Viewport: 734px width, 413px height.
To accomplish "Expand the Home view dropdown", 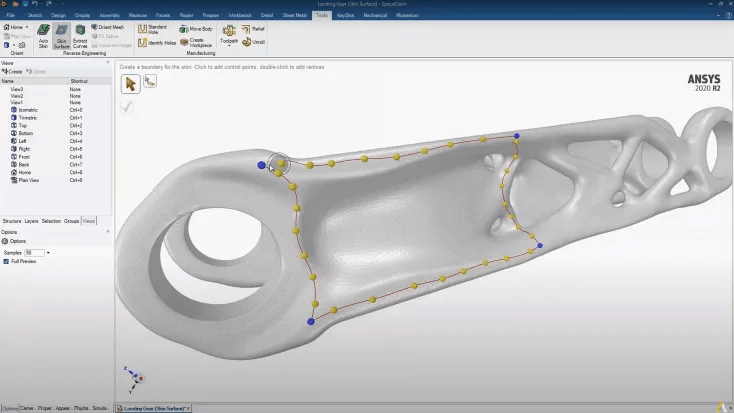I will 27,27.
